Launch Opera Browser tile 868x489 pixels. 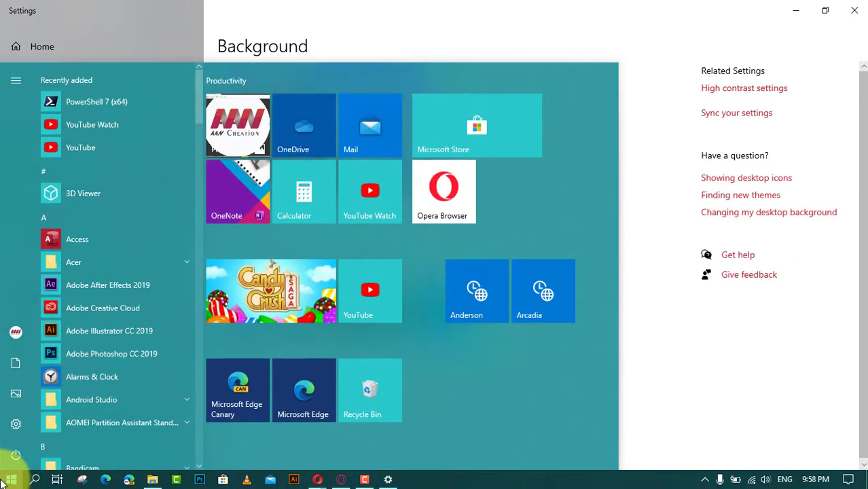pos(444,192)
